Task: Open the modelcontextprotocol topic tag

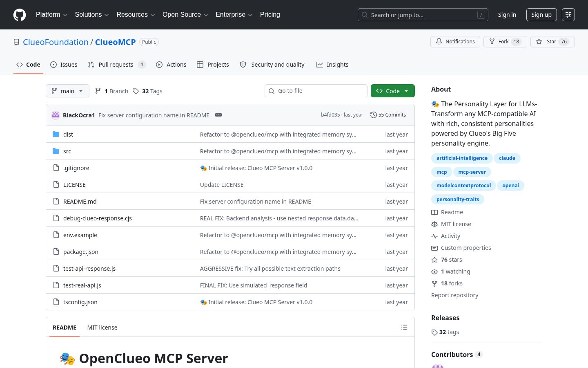Action: 463,186
